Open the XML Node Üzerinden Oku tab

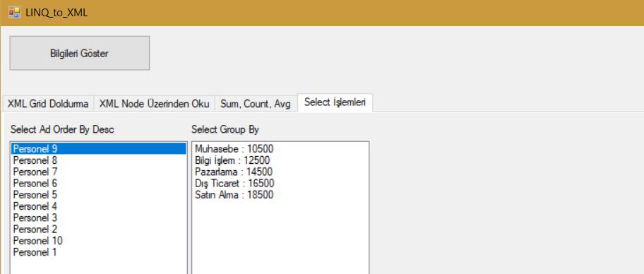point(155,104)
